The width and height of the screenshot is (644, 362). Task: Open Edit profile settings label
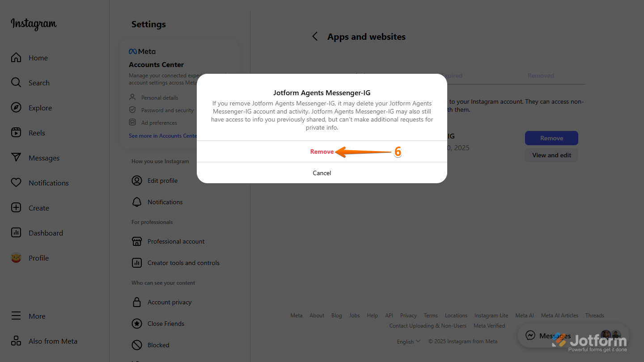click(163, 181)
